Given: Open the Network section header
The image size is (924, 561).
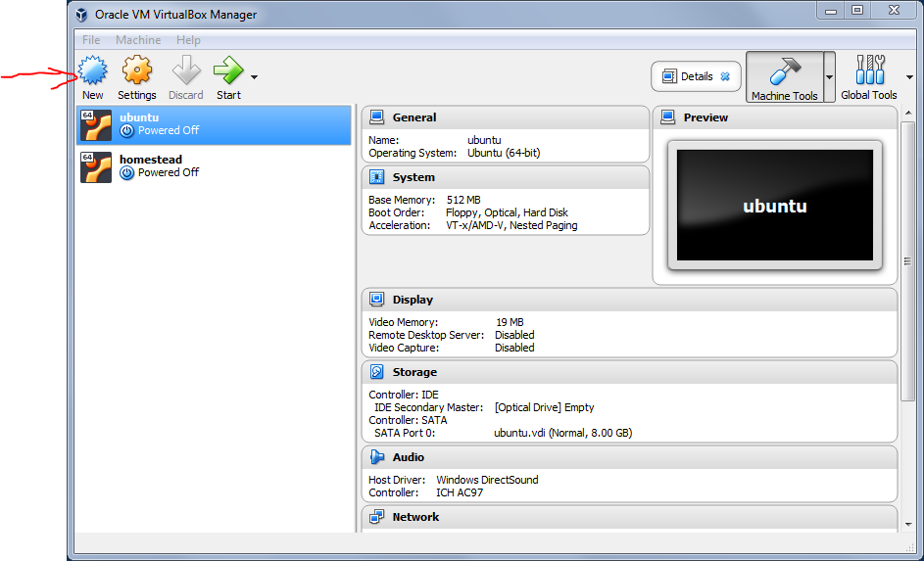Looking at the screenshot, I should (629, 517).
